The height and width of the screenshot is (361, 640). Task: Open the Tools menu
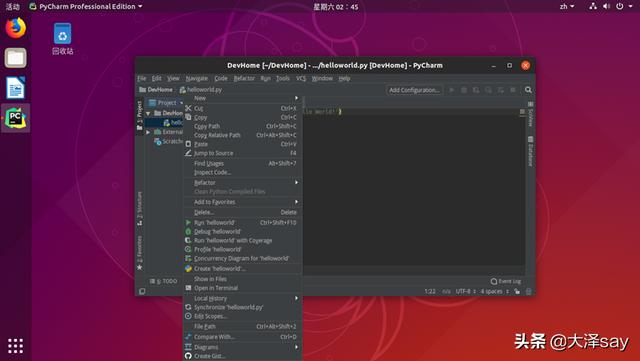tap(283, 78)
